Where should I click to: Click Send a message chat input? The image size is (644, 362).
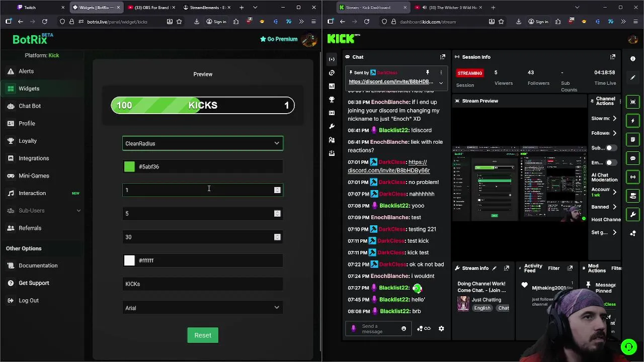pos(379,329)
